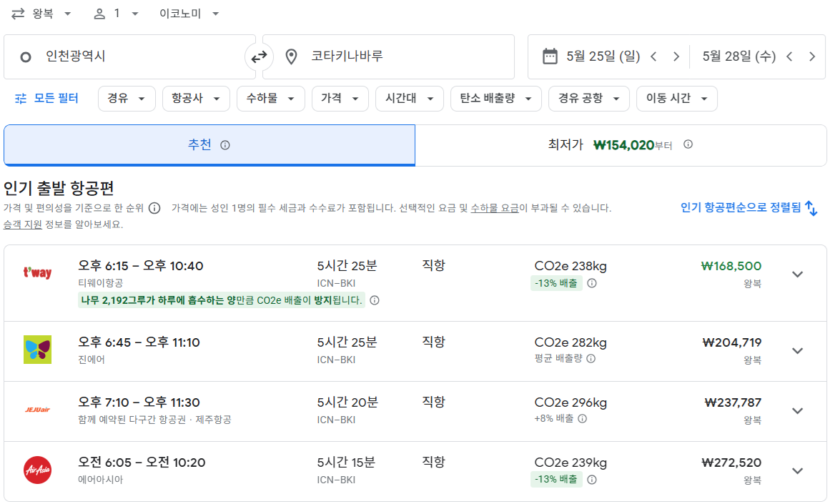The image size is (830, 504).
Task: Click info icon next to 추천 tab
Action: click(225, 145)
